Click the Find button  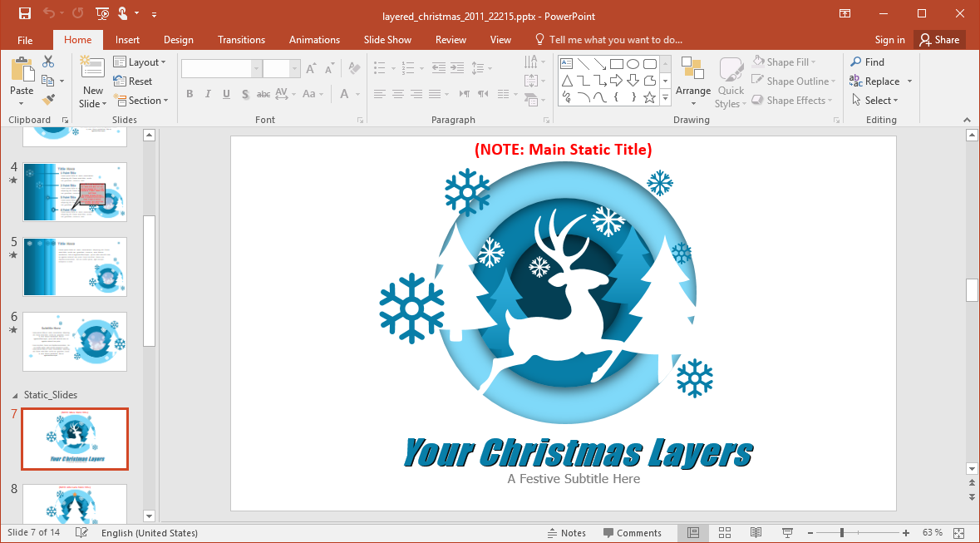pyautogui.click(x=867, y=62)
